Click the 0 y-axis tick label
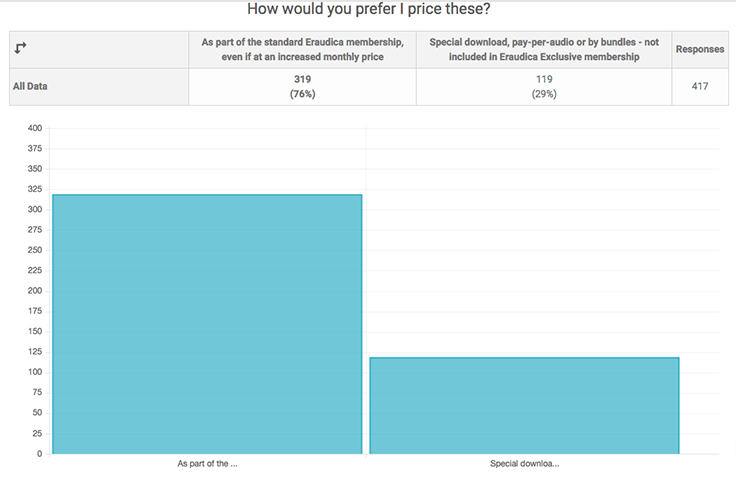This screenshot has height=477, width=736. click(40, 454)
